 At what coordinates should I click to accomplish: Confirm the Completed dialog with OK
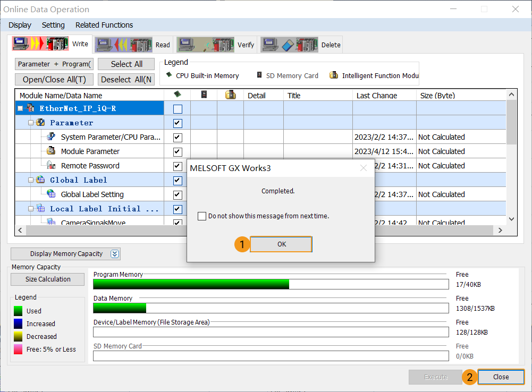(x=281, y=244)
